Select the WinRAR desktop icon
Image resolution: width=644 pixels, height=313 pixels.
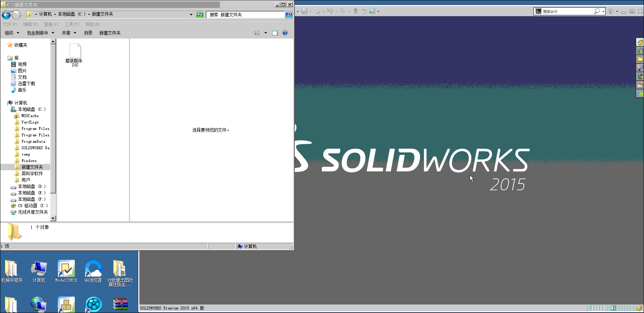pyautogui.click(x=120, y=304)
